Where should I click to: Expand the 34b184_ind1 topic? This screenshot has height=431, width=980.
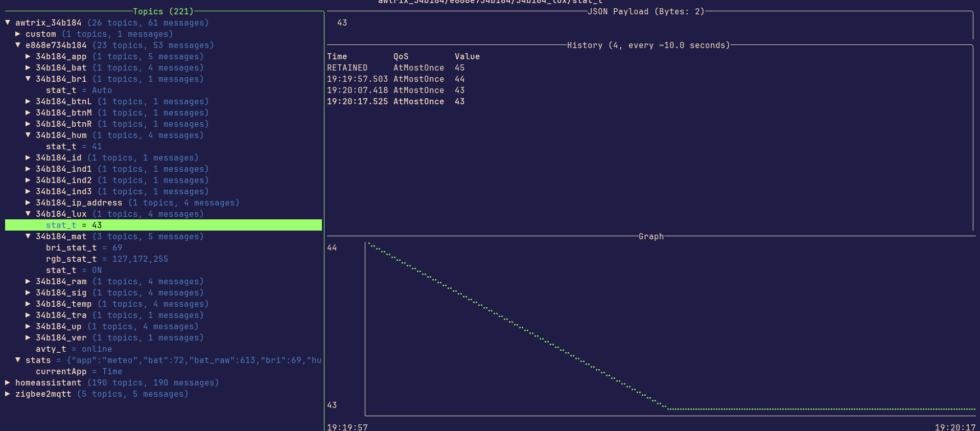point(28,169)
